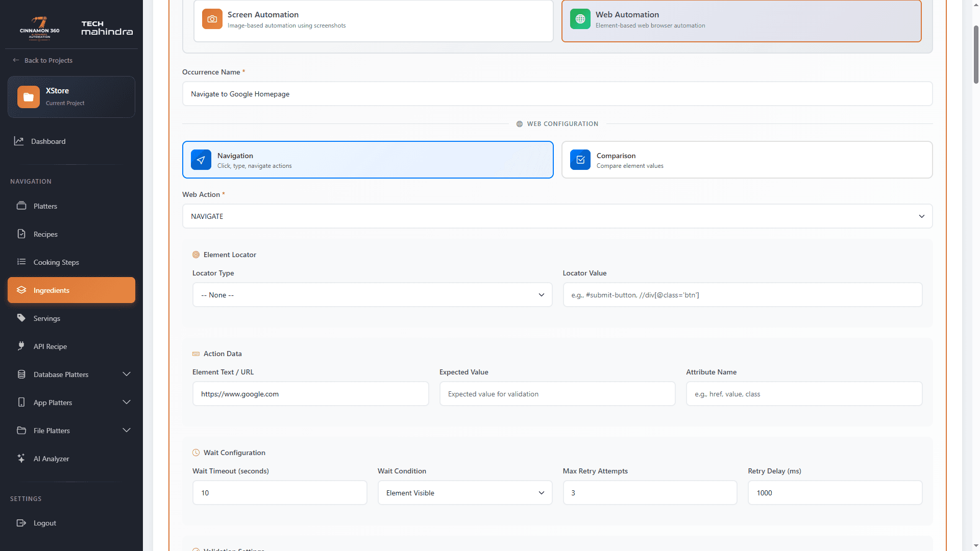
Task: Expand the File Platters submenu chevron
Action: pos(127,430)
